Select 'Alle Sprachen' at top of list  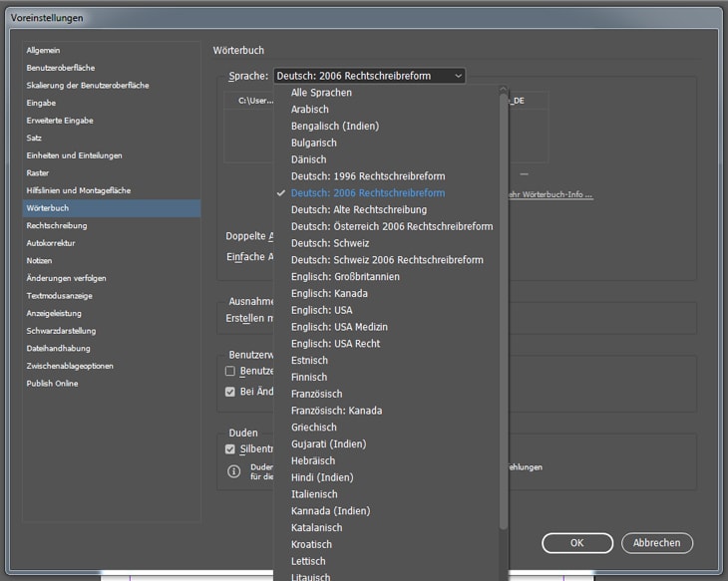pyautogui.click(x=321, y=93)
